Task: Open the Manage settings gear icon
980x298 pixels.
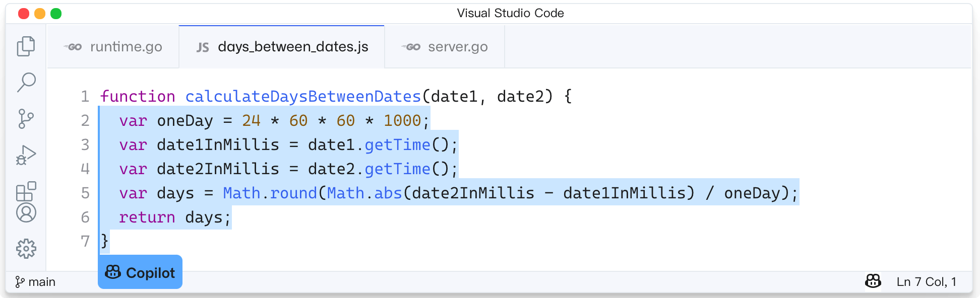Action: pos(26,249)
